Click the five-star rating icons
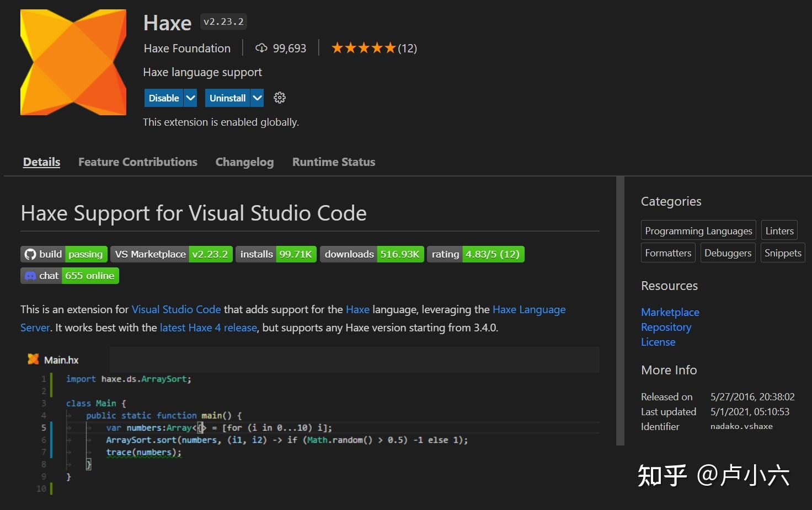The width and height of the screenshot is (812, 510). coord(364,49)
